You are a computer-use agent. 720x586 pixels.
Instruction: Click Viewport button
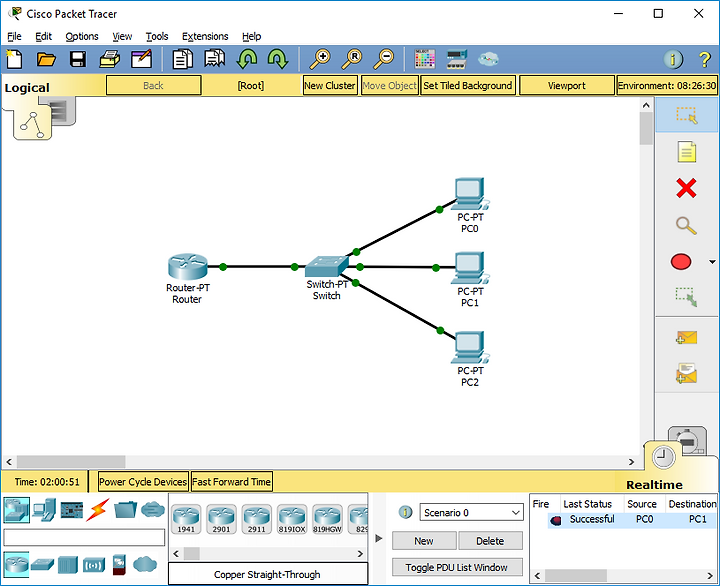[x=567, y=85]
